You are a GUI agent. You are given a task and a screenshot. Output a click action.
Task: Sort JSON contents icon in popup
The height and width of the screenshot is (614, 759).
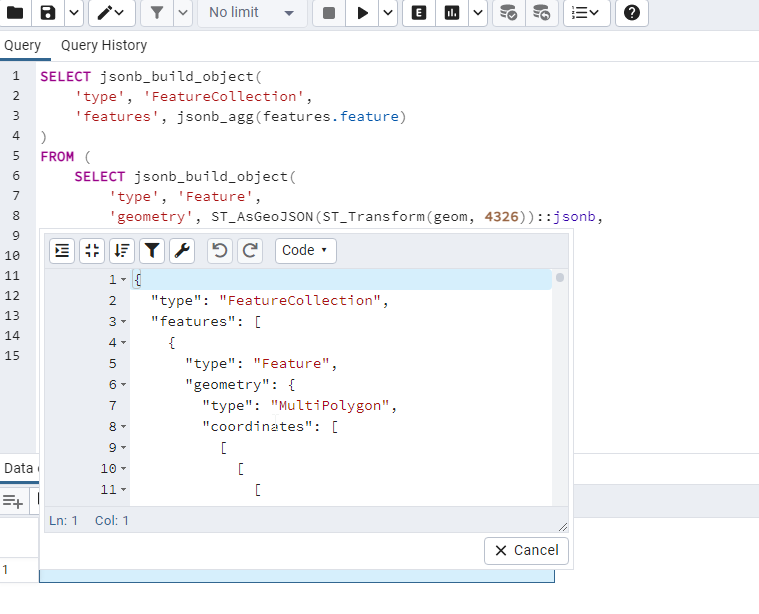click(x=122, y=251)
